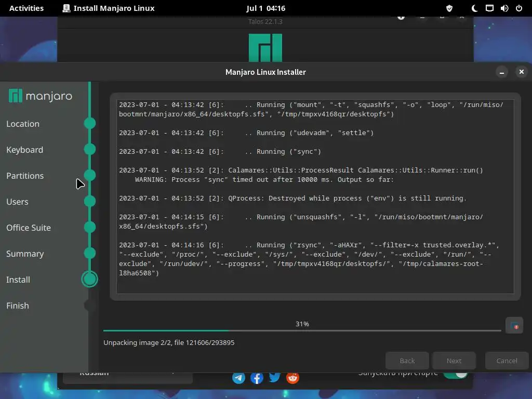Click the large Manjaro logo in Hello window
The image size is (532, 399).
[265, 47]
